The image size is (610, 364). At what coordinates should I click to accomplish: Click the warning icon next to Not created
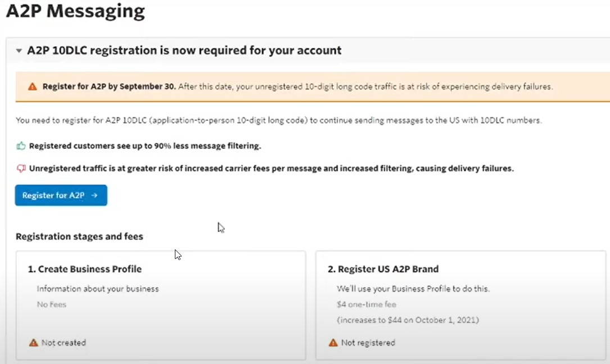click(34, 343)
